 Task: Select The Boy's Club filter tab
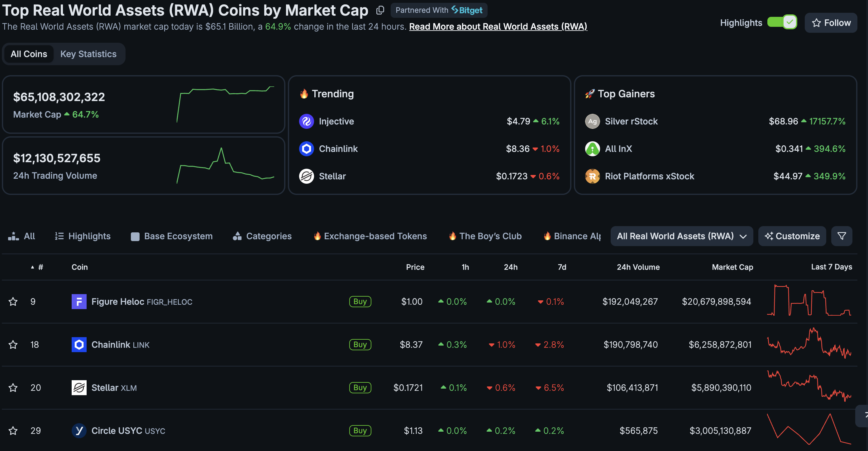(485, 236)
